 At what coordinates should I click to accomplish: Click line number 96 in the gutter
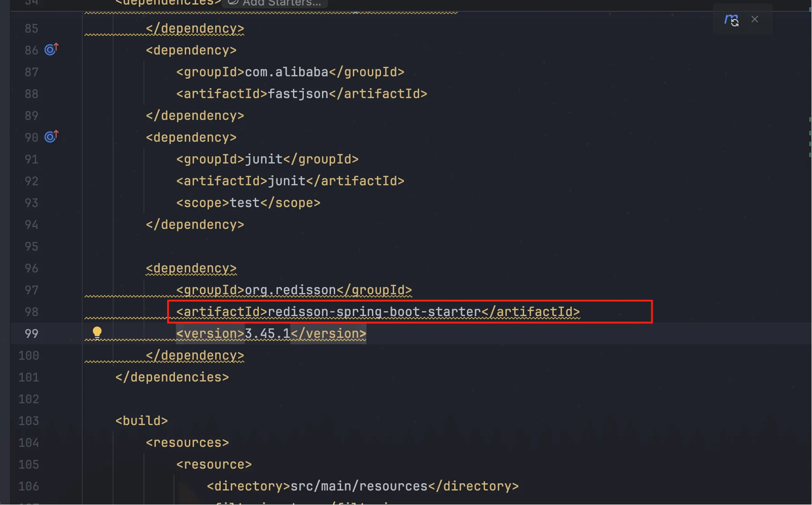31,268
